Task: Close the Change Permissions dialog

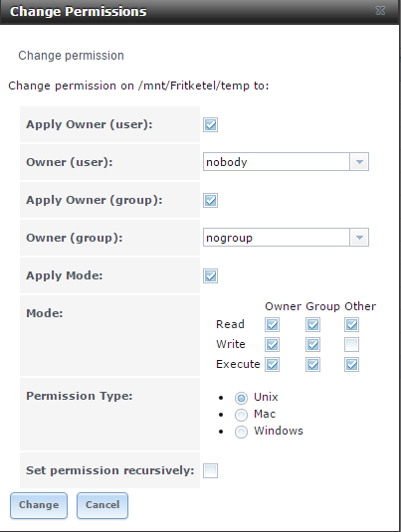Action: pyautogui.click(x=380, y=11)
